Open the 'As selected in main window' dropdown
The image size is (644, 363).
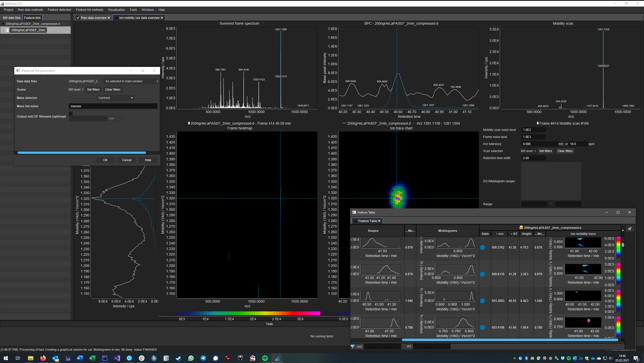(131, 81)
